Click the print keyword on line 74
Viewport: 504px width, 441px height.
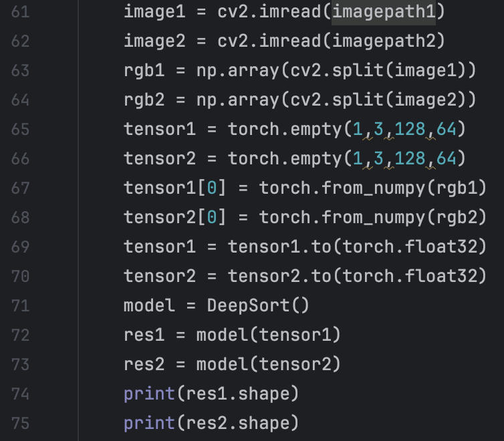[x=149, y=394]
